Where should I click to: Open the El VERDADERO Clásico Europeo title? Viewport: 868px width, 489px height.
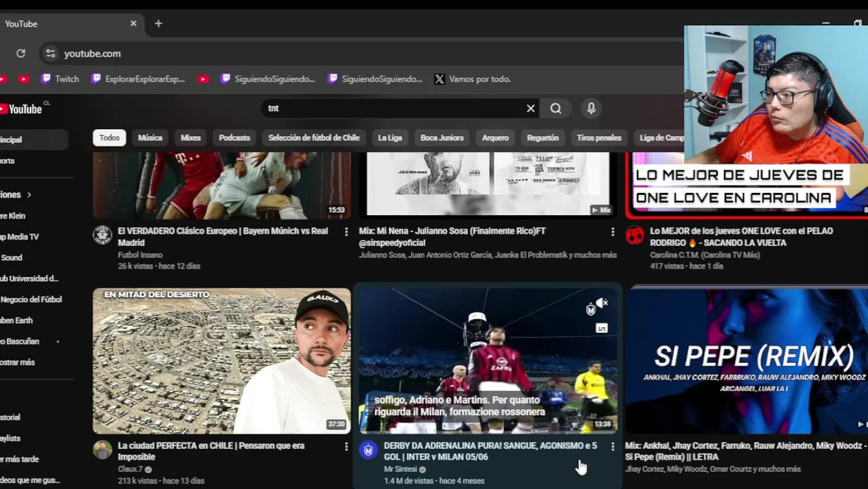223,236
